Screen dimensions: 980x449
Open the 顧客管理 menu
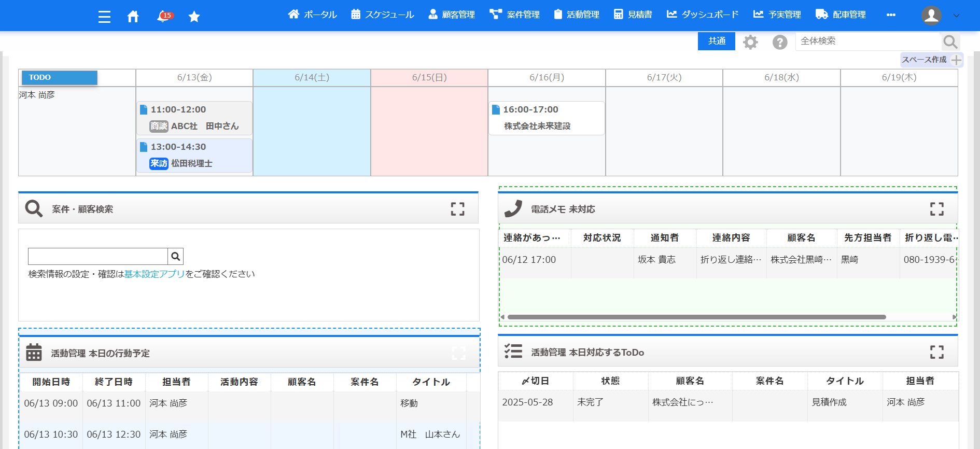pos(452,15)
